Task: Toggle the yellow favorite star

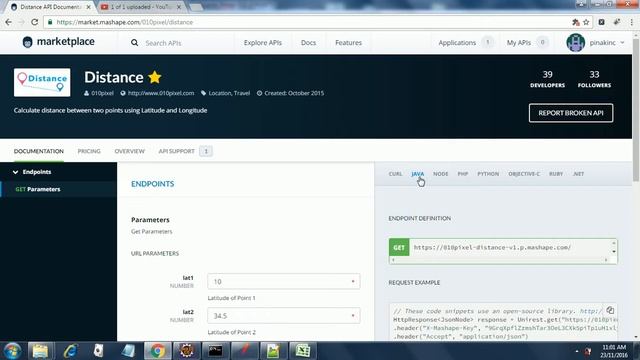Action: 155,77
